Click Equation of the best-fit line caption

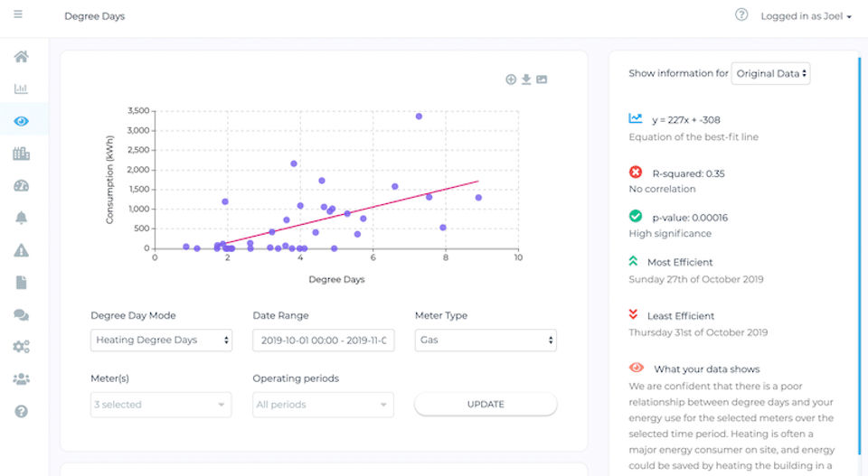pos(693,136)
